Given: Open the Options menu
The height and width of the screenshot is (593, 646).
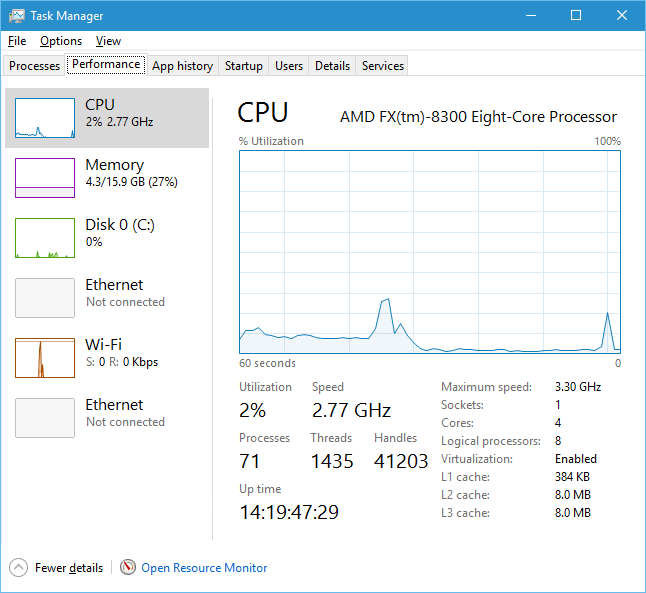Looking at the screenshot, I should coord(61,41).
